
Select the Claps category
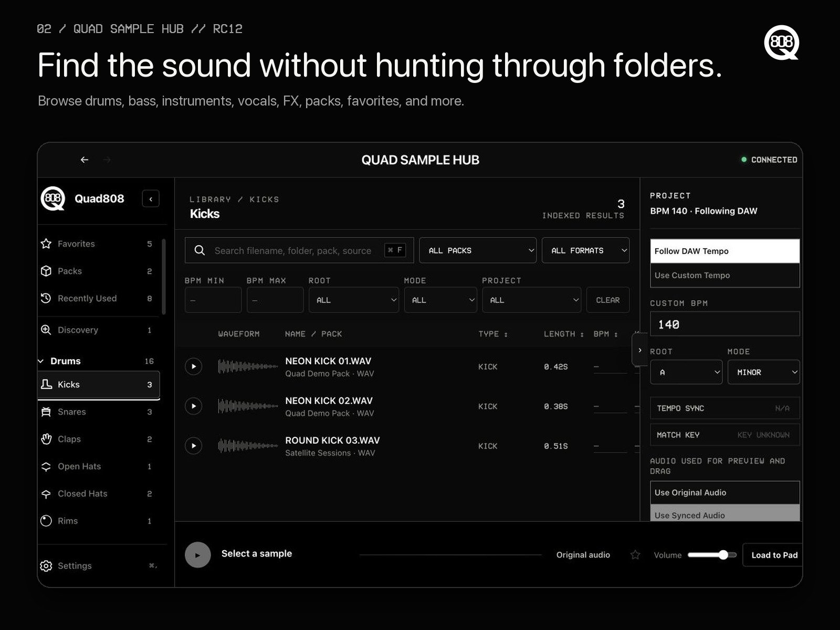pos(98,439)
